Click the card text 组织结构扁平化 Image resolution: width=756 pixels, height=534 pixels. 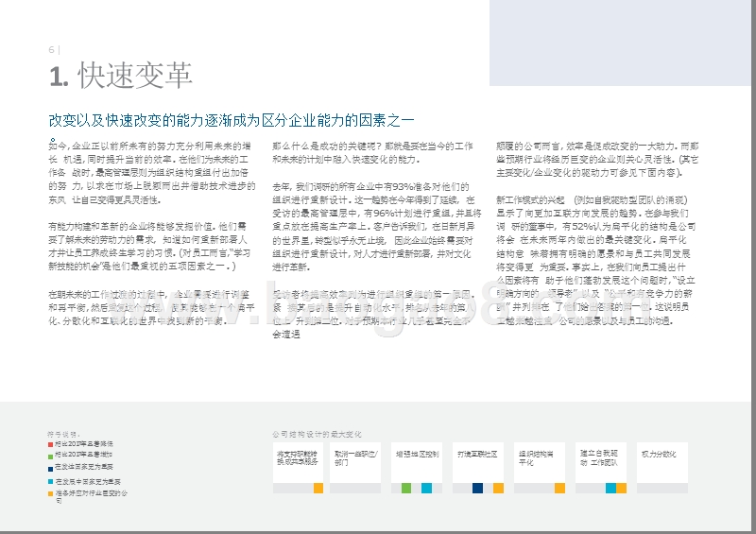pos(536,457)
